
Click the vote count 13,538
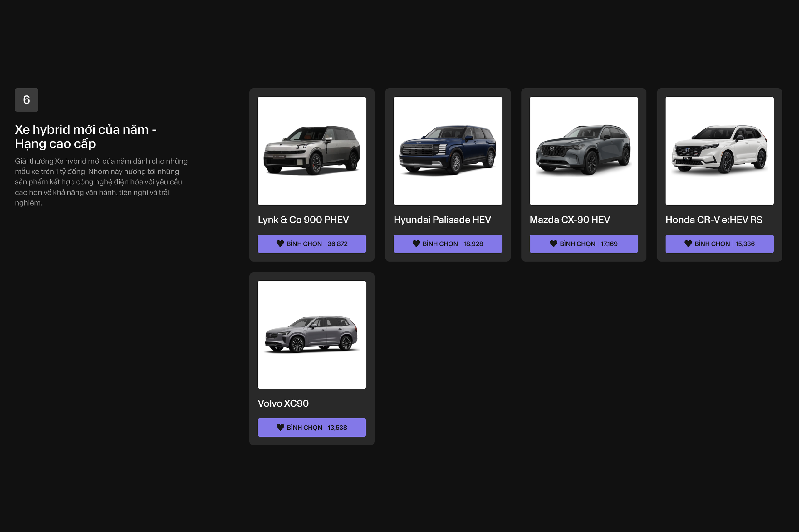[337, 428]
